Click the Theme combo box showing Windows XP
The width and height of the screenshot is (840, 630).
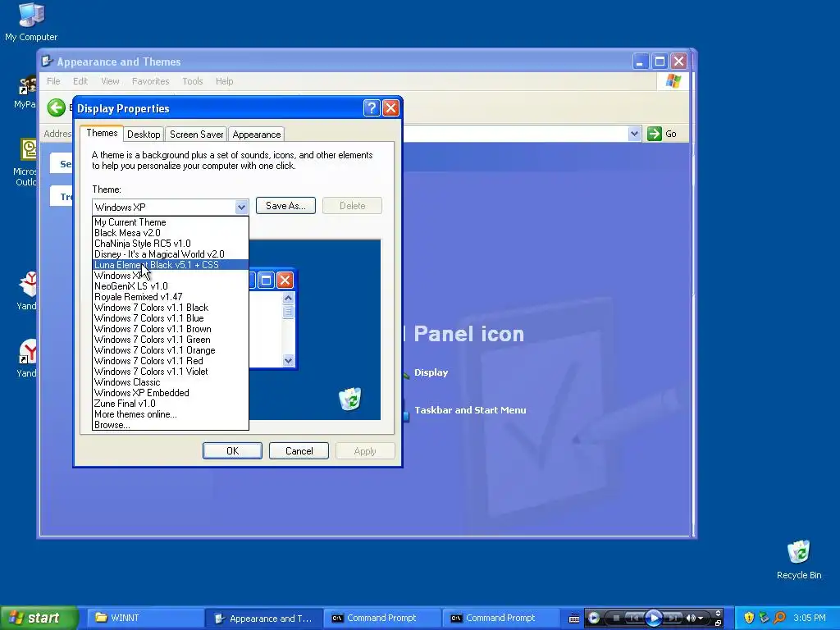coord(171,207)
